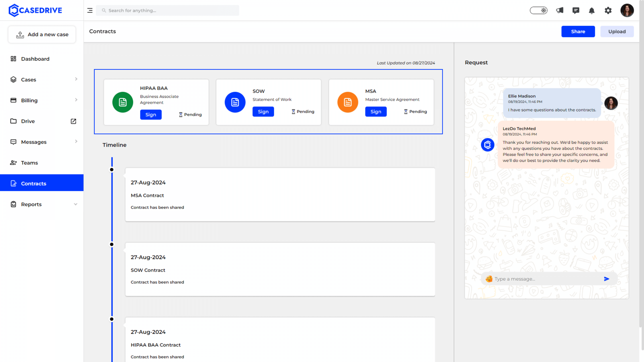Sign the HIPAA BAA contract
Image resolution: width=644 pixels, height=362 pixels.
(151, 115)
